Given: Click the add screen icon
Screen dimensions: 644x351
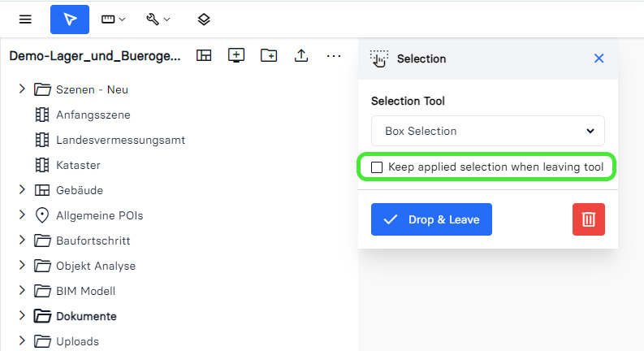Looking at the screenshot, I should point(236,55).
